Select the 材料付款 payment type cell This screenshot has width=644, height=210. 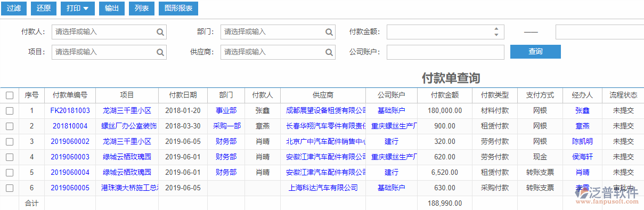[495, 111]
